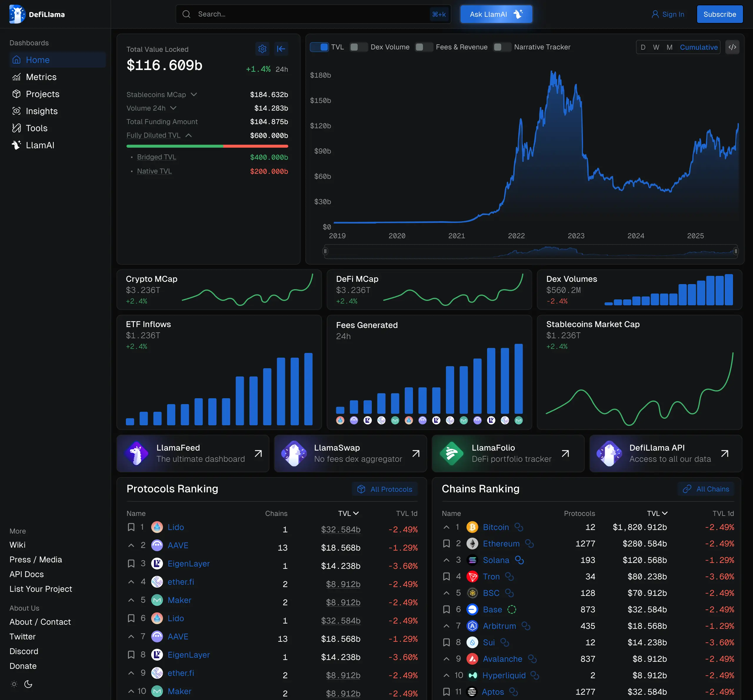Expand AAVE rank 2 row

tap(131, 546)
